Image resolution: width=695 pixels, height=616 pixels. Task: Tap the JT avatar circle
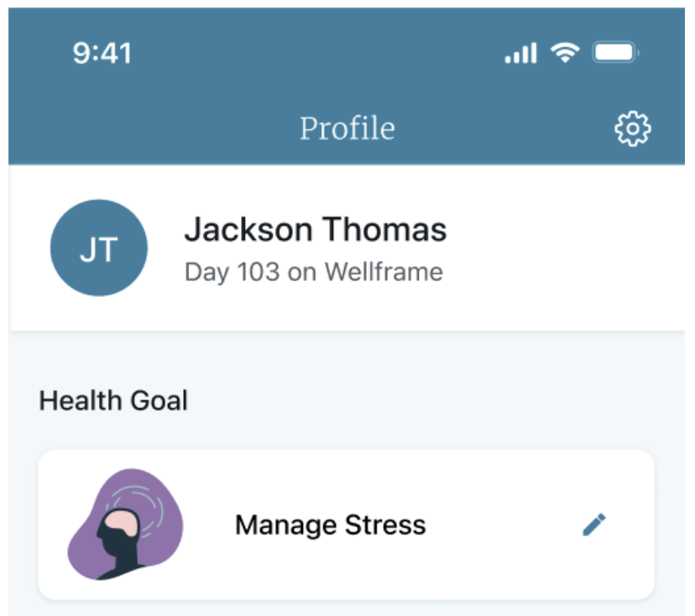pos(99,248)
